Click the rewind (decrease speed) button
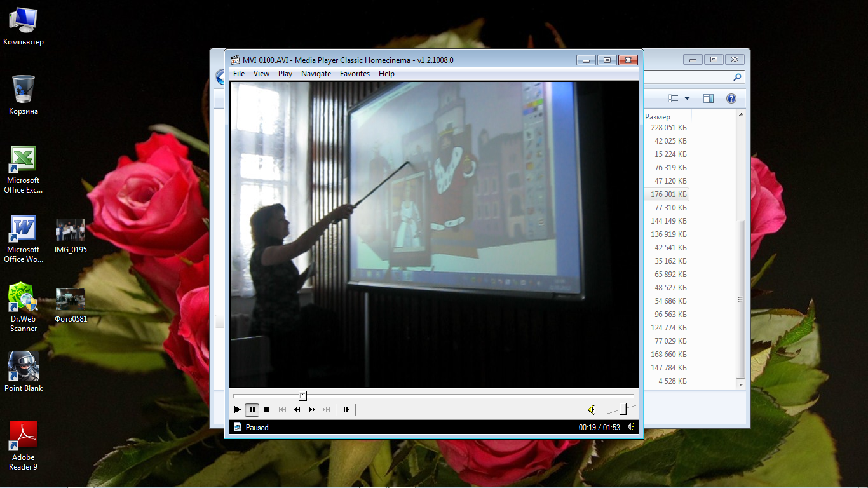 (x=297, y=410)
